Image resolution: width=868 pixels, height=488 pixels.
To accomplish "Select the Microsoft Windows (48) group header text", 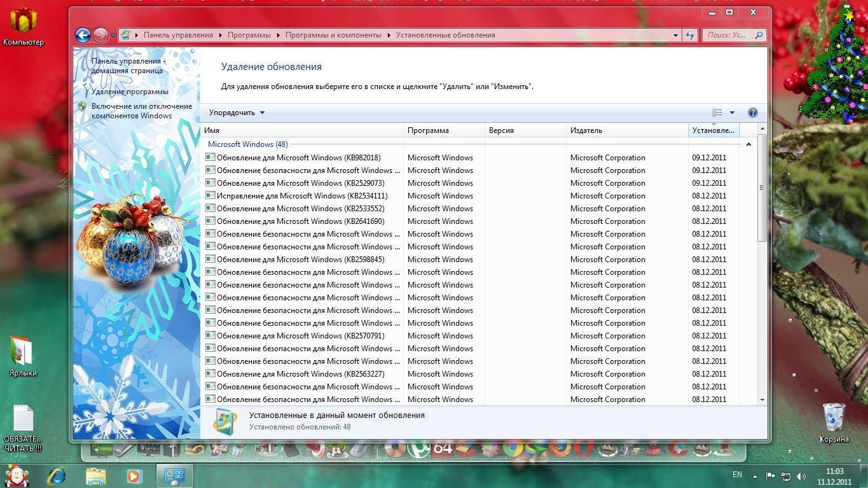I will [247, 144].
